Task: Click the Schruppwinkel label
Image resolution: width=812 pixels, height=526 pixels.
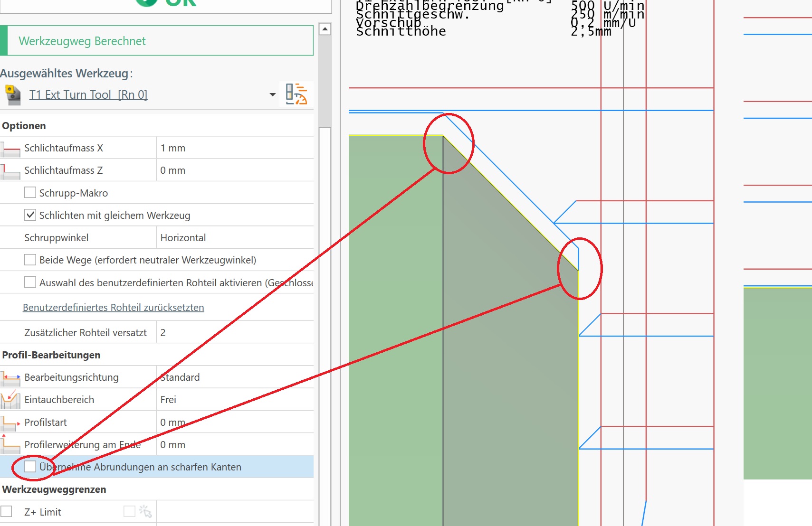Action: (56, 238)
